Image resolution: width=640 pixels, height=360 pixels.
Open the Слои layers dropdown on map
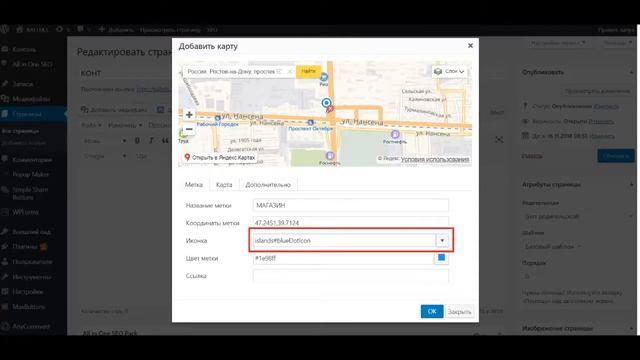pyautogui.click(x=449, y=71)
